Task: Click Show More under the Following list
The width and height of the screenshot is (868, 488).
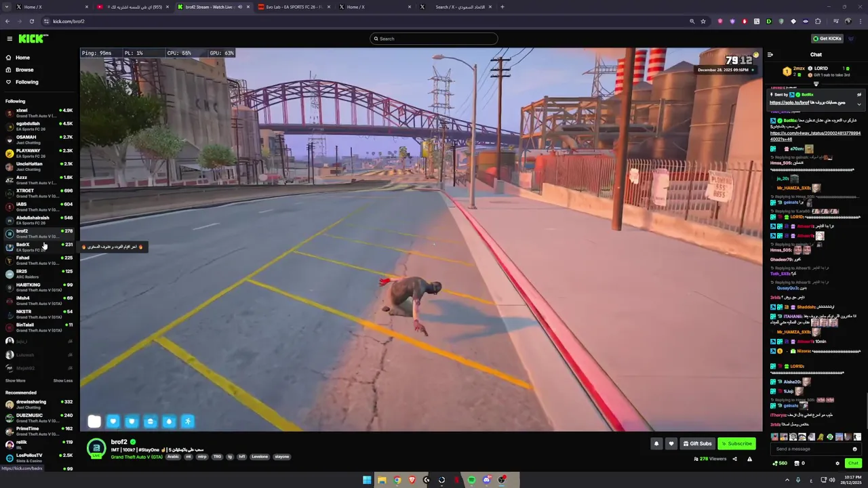Action: pyautogui.click(x=15, y=381)
